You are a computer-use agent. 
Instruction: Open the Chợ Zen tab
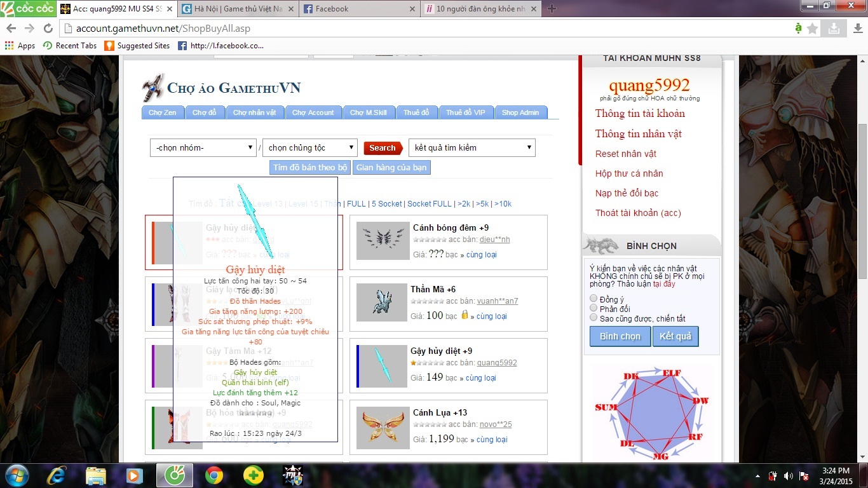(x=163, y=112)
